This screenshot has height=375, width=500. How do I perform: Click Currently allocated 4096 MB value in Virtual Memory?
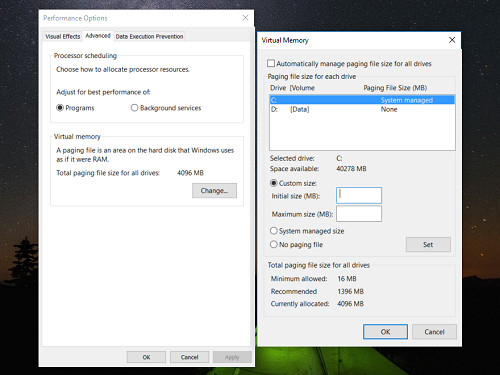point(350,304)
